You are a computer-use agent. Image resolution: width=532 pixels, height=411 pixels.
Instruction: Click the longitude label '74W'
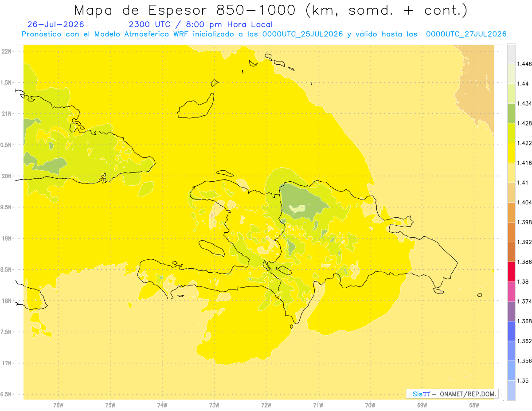point(162,405)
